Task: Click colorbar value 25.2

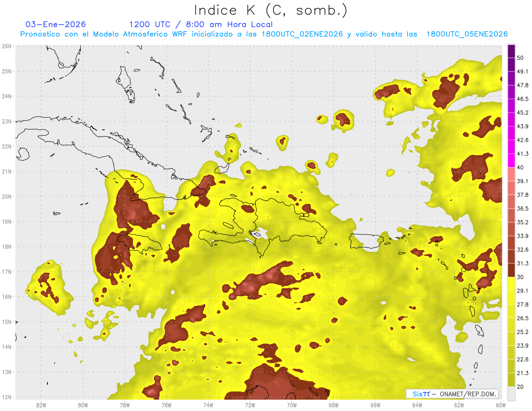Action: (x=522, y=332)
